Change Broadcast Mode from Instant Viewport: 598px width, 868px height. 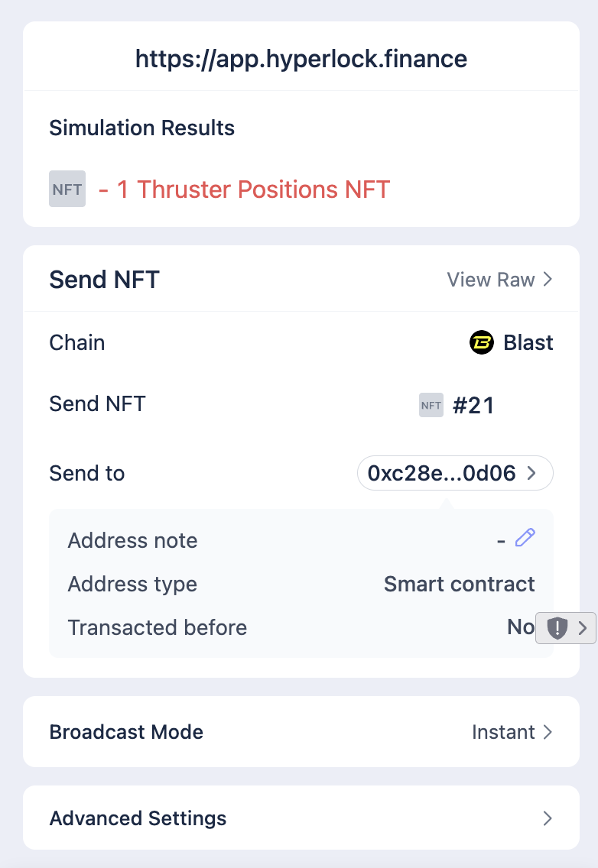click(512, 732)
